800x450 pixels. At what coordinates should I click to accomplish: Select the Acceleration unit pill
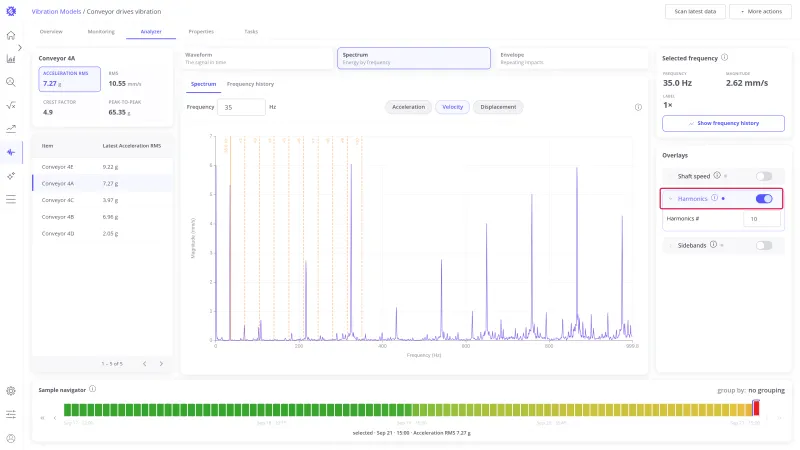click(x=408, y=107)
